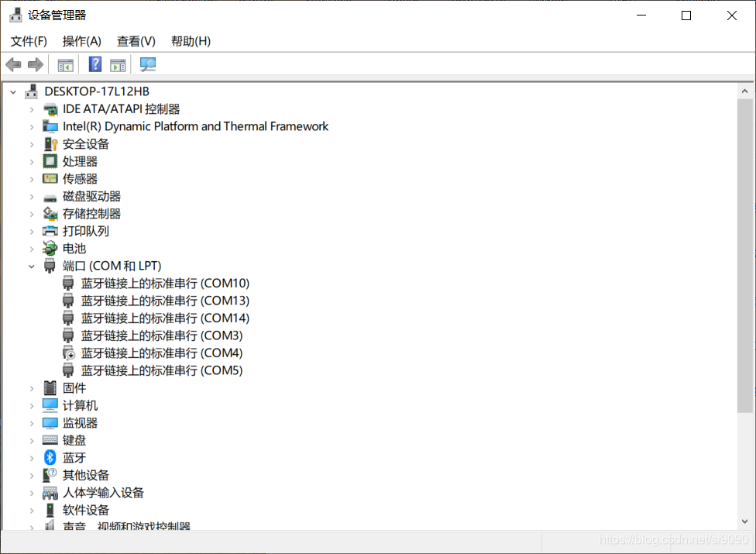Click the scrollbar up arrow
This screenshot has width=756, height=554.
pyautogui.click(x=745, y=91)
